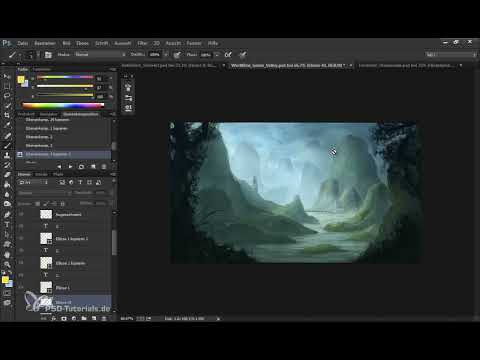
Task: Select the Path Selection tool
Action: tap(7, 234)
